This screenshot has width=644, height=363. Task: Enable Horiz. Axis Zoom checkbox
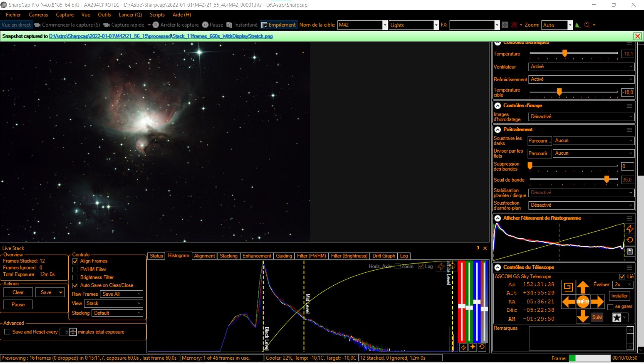(x=398, y=267)
